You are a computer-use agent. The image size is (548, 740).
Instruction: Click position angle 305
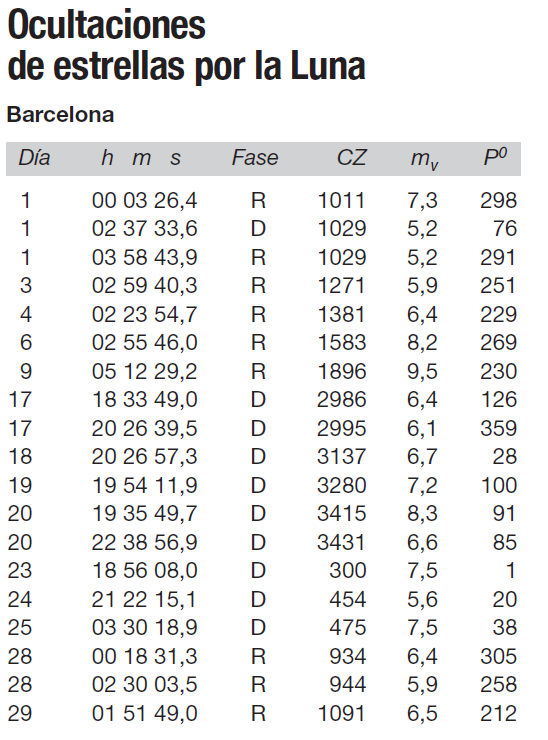(498, 656)
